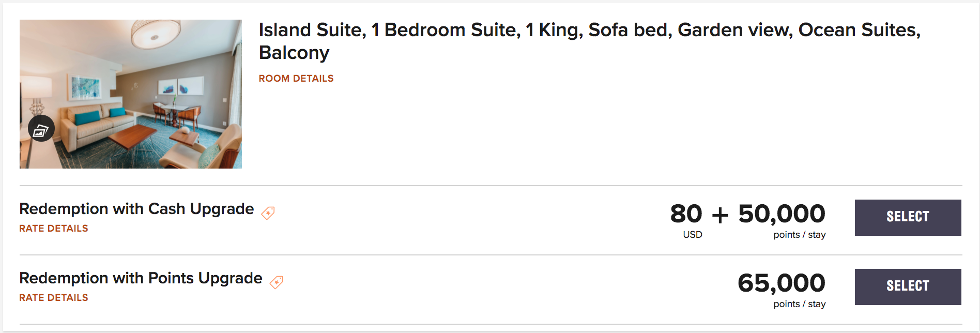Image resolution: width=980 pixels, height=333 pixels.
Task: Open the ROOM DETAILS link
Action: coord(296,79)
